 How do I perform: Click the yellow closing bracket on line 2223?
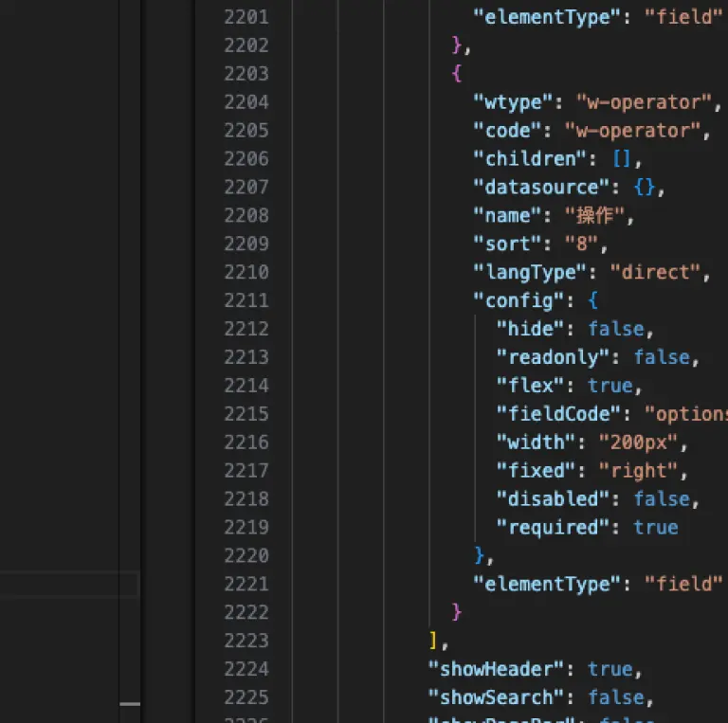(x=432, y=641)
